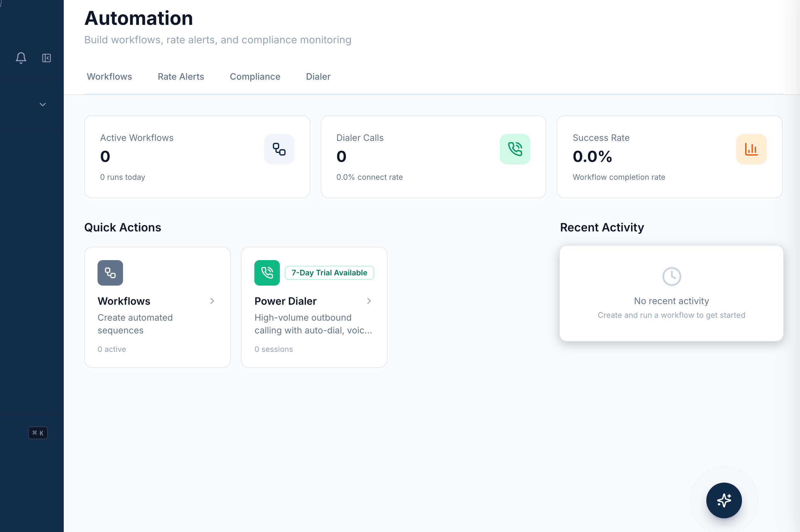Open the Dialer tab
The width and height of the screenshot is (800, 532).
point(318,77)
